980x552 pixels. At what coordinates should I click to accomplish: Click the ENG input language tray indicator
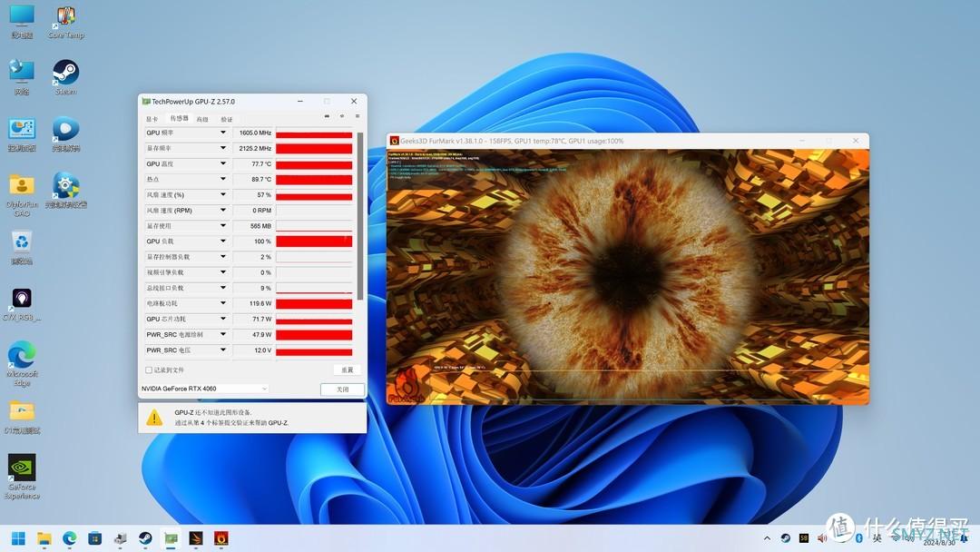(x=877, y=538)
